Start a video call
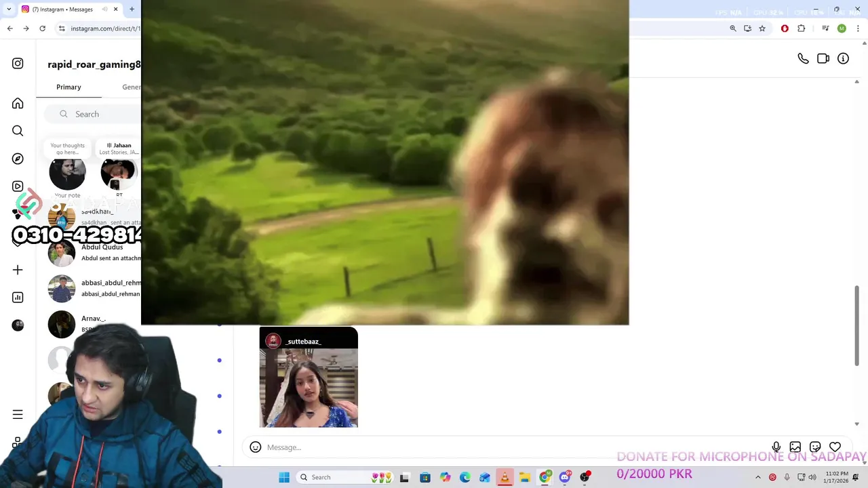This screenshot has height=488, width=868. pyautogui.click(x=823, y=58)
